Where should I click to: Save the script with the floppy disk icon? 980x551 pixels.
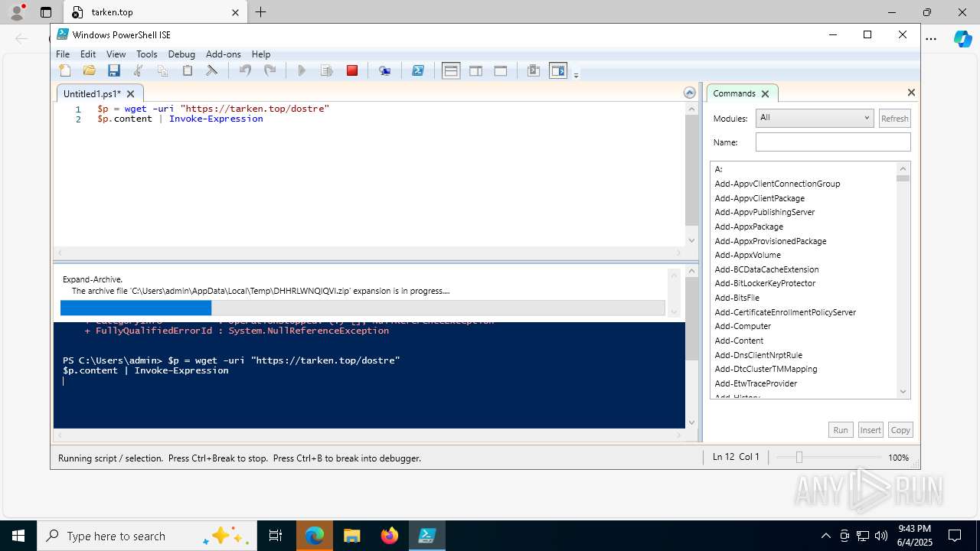click(x=114, y=70)
